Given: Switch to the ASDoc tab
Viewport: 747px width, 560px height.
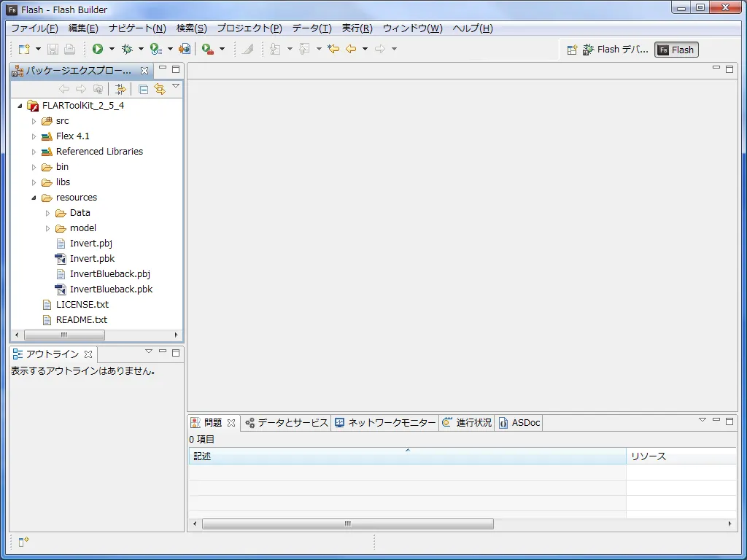Looking at the screenshot, I should click(x=519, y=422).
